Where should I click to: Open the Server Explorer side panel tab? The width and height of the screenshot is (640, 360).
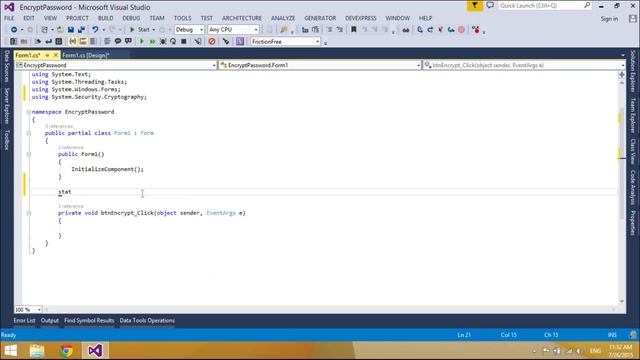[7, 106]
